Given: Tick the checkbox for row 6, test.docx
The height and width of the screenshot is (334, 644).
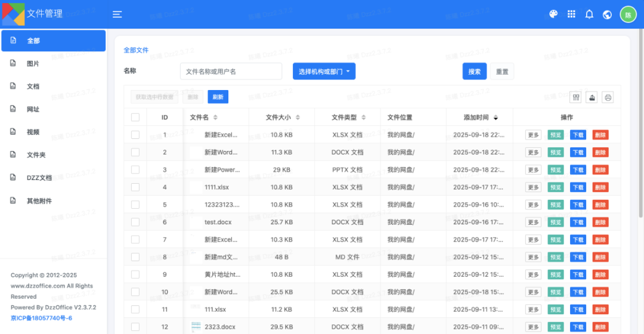Looking at the screenshot, I should click(x=135, y=222).
